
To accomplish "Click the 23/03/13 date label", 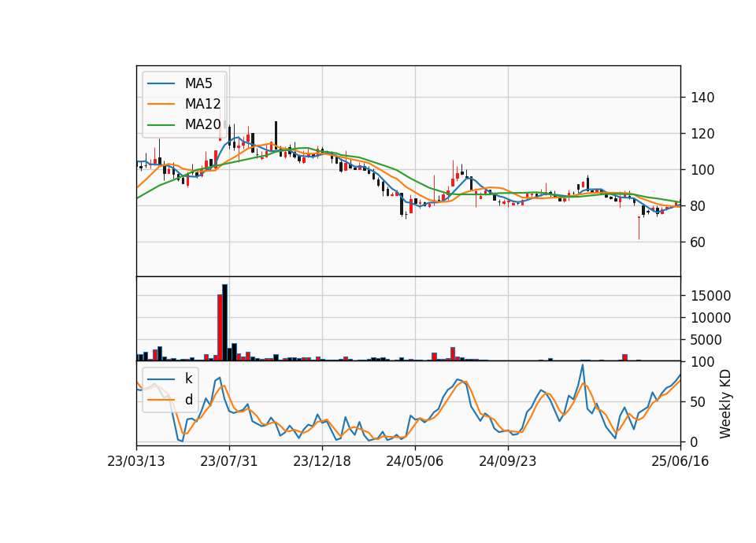I will pyautogui.click(x=136, y=461).
